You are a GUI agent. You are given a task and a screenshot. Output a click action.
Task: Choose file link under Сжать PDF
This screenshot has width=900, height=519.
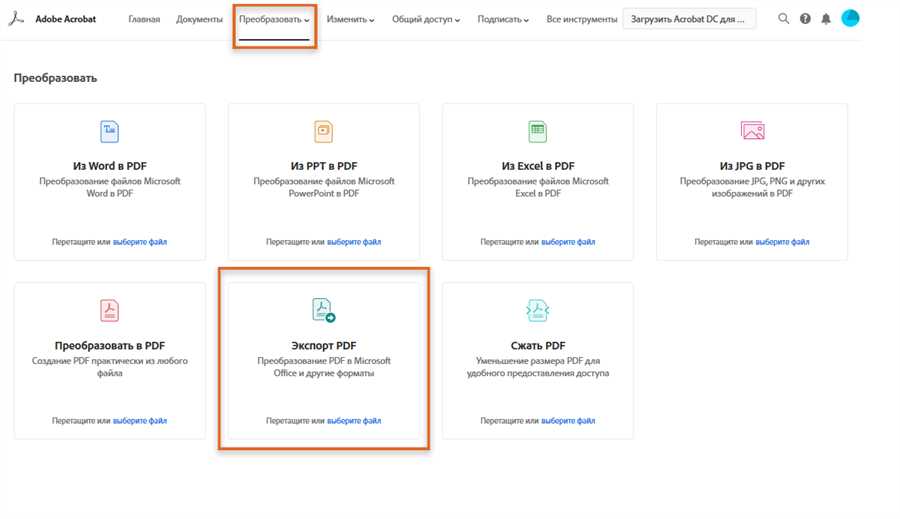pos(568,421)
